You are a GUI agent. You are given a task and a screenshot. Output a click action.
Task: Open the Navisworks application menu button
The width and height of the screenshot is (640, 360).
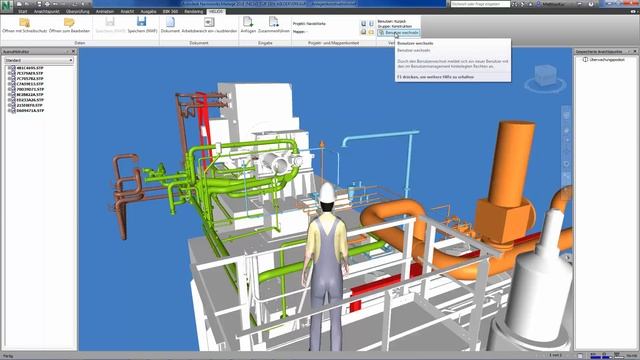[7, 6]
